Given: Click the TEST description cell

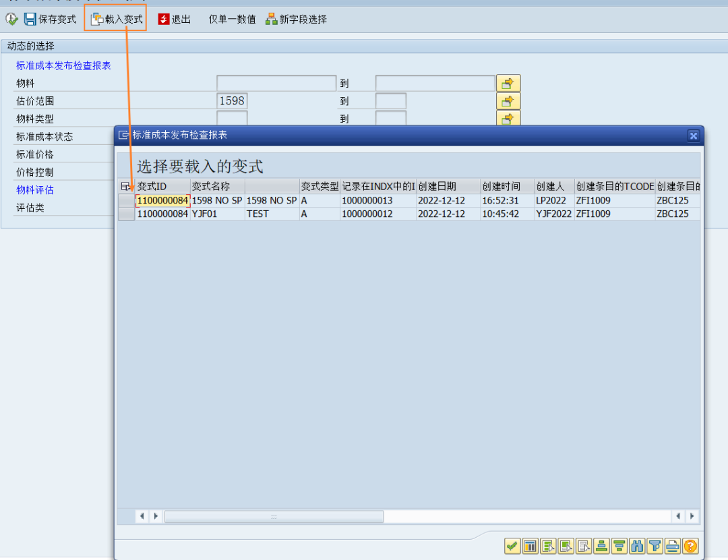Looking at the screenshot, I should click(272, 214).
